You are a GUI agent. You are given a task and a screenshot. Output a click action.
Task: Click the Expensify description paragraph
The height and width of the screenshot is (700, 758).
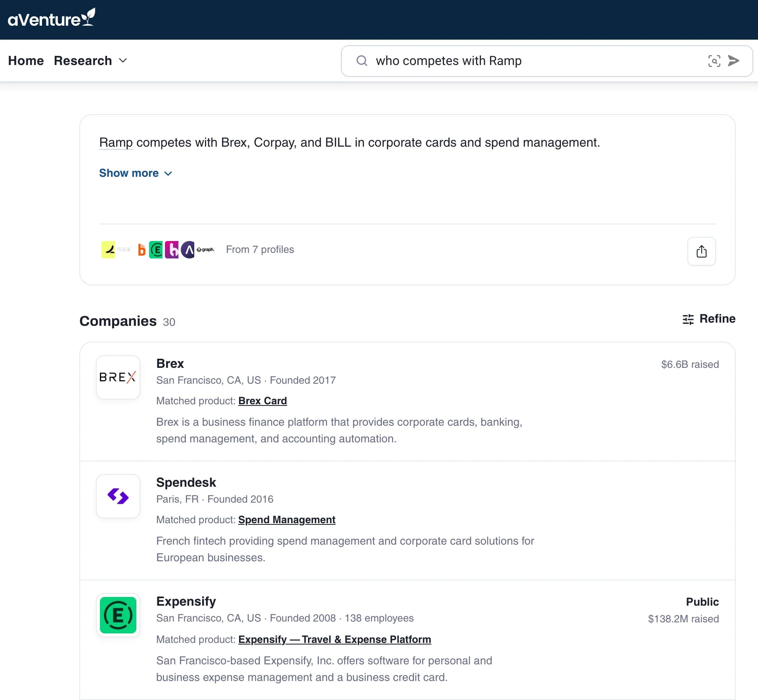(x=324, y=669)
